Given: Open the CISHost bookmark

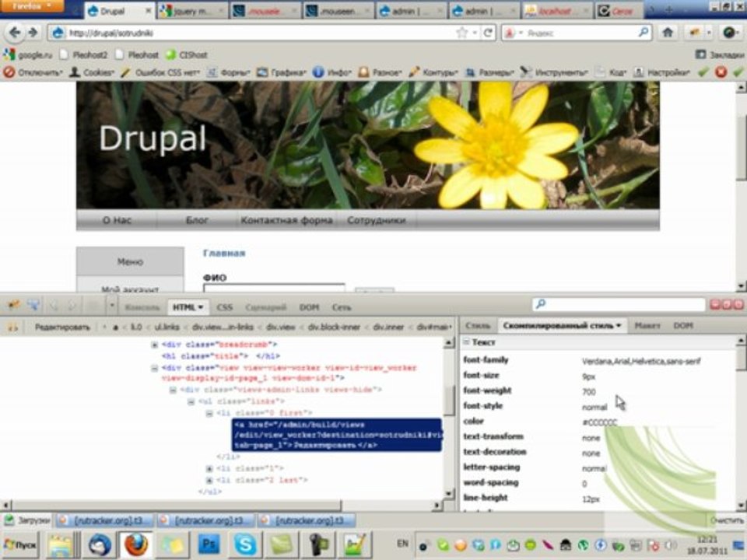Looking at the screenshot, I should point(186,54).
